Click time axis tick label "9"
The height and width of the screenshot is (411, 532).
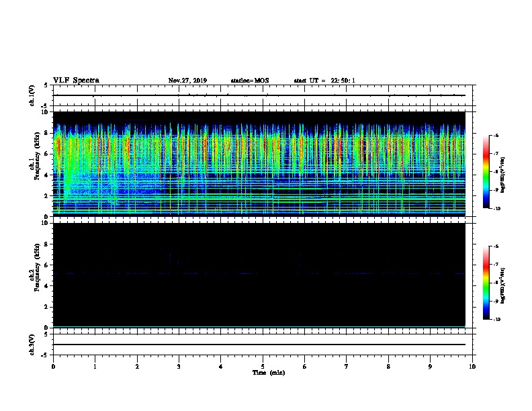coord(430,367)
